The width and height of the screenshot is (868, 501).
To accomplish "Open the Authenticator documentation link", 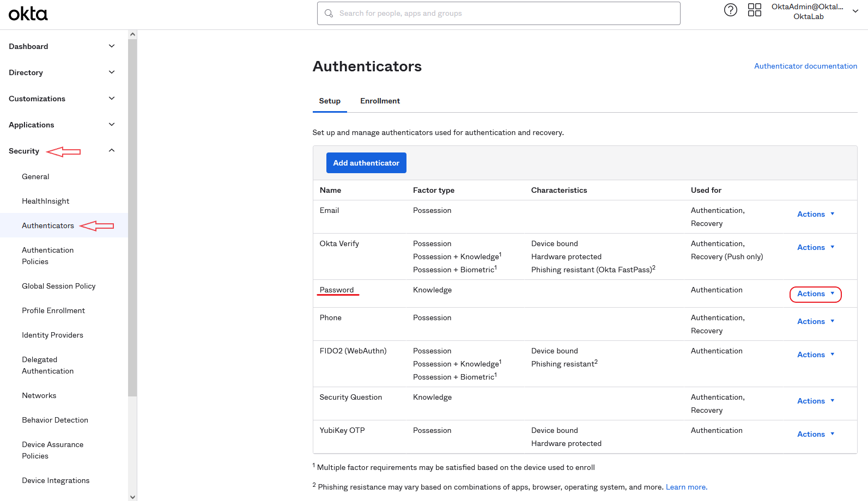I will click(x=805, y=66).
